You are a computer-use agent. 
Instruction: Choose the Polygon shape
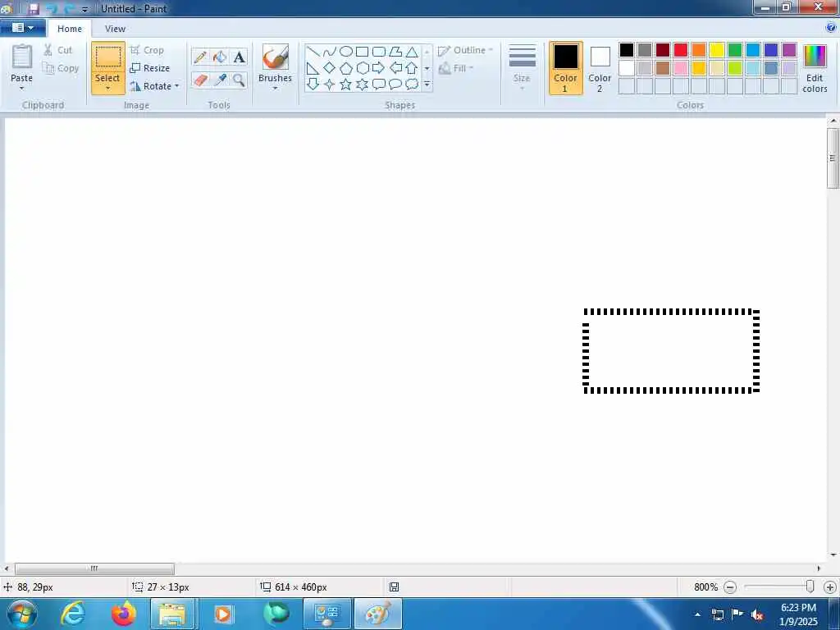[x=395, y=52]
